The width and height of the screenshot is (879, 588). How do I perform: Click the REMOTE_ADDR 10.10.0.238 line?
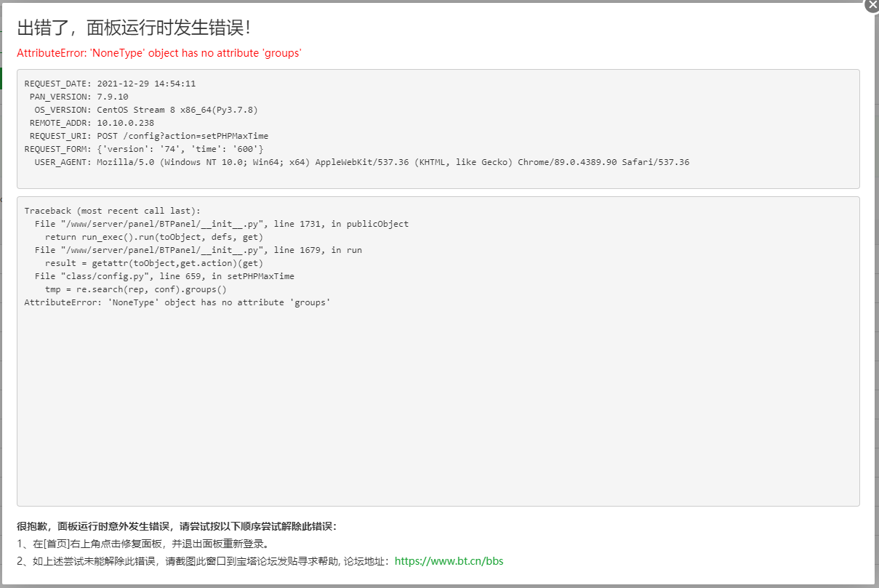tap(92, 123)
